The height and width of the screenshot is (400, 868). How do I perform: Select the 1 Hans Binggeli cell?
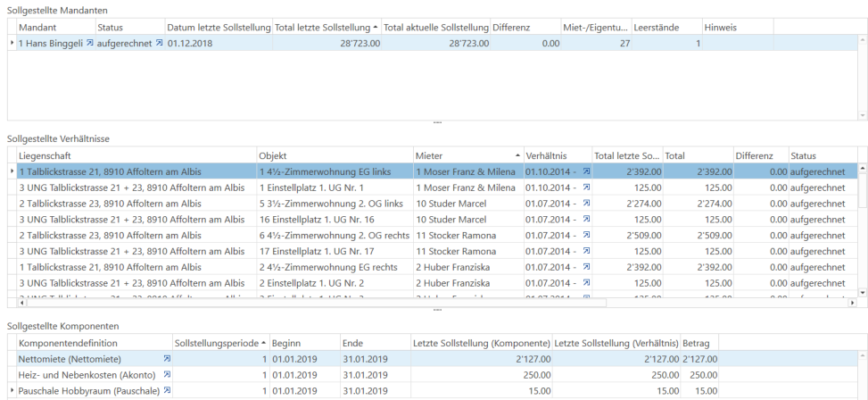(56, 43)
